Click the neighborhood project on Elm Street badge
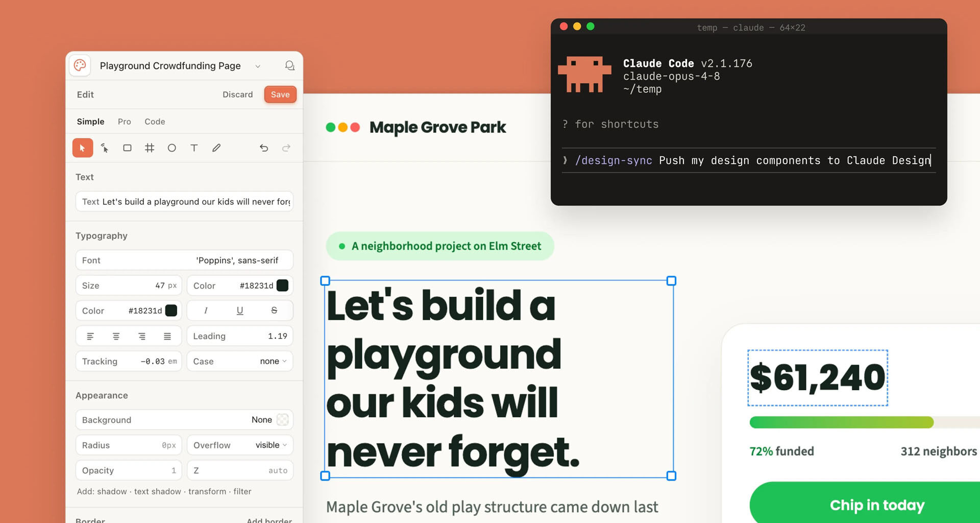This screenshot has width=980, height=523. [x=440, y=246]
